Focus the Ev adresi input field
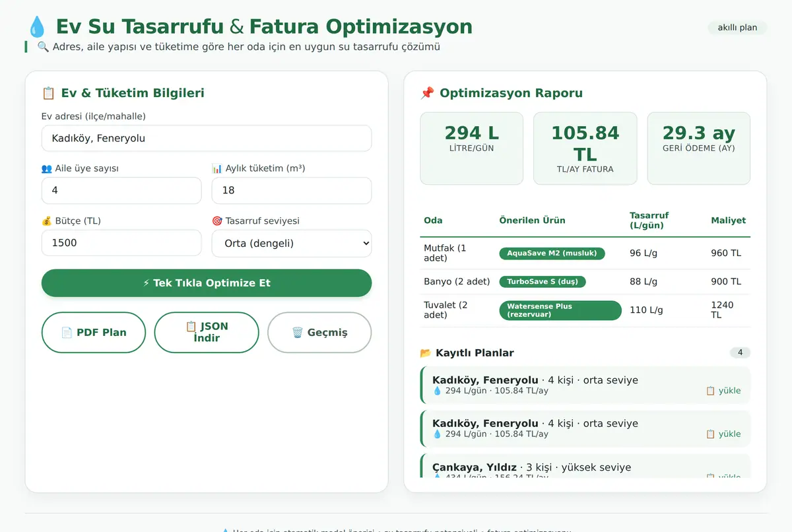 click(207, 139)
